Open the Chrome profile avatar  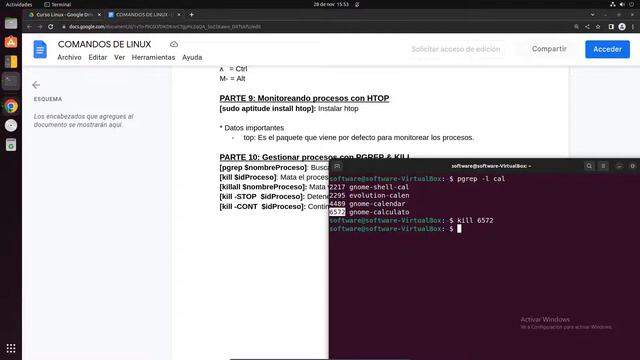622,27
